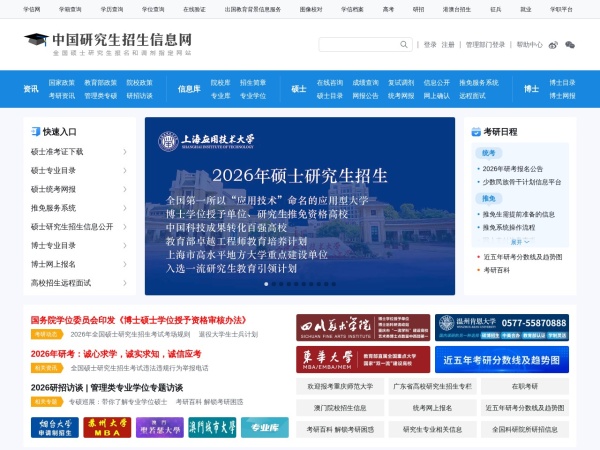
Task: Click the 登录 link
Action: click(x=430, y=45)
